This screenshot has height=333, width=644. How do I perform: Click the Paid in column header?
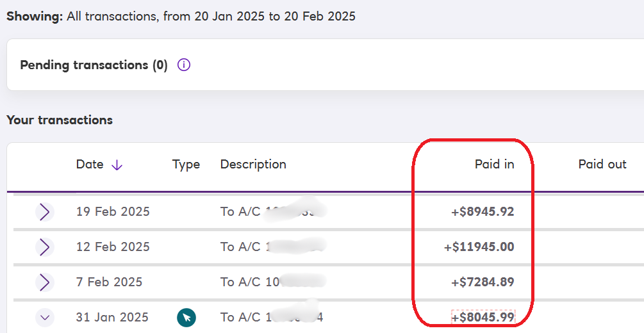click(494, 165)
